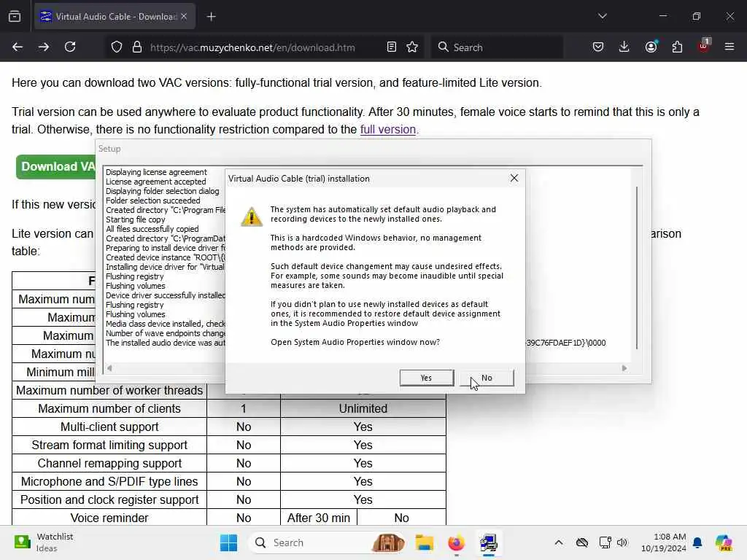Go forward to the next page

tap(43, 47)
